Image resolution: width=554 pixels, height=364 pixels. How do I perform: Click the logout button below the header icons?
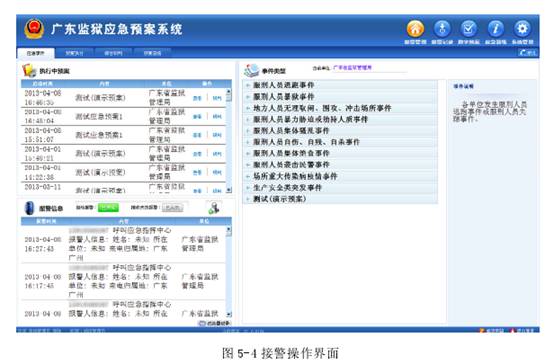pyautogui.click(x=528, y=53)
